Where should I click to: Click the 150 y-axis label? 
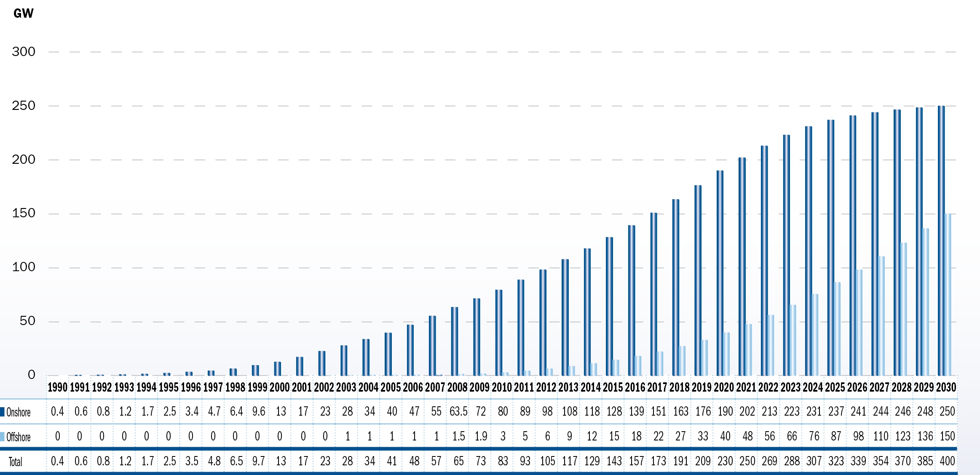(24, 213)
